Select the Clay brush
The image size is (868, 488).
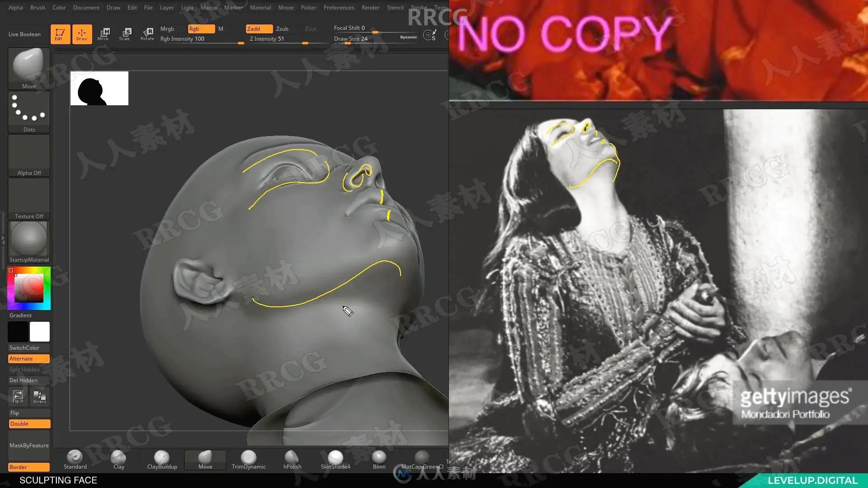pos(118,460)
